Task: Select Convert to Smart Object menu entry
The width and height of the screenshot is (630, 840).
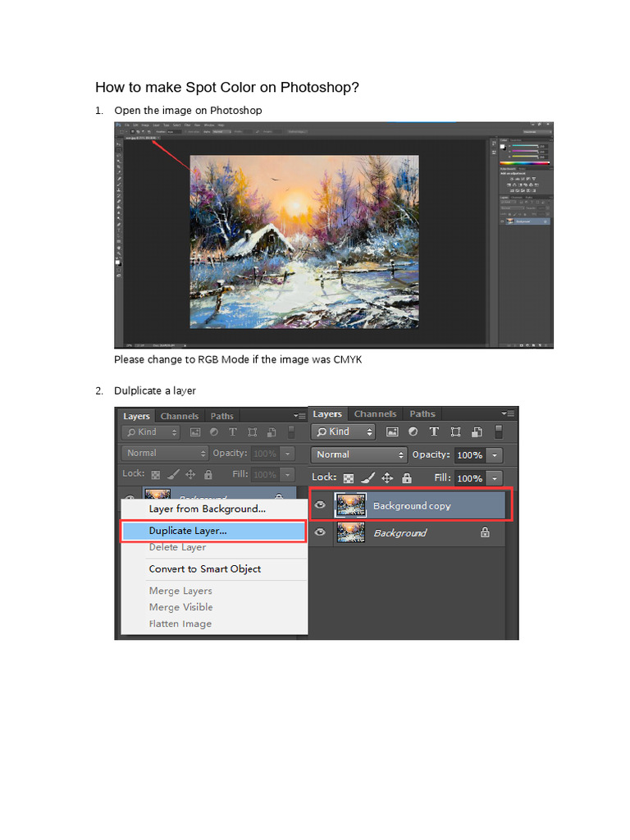Action: tap(204, 569)
